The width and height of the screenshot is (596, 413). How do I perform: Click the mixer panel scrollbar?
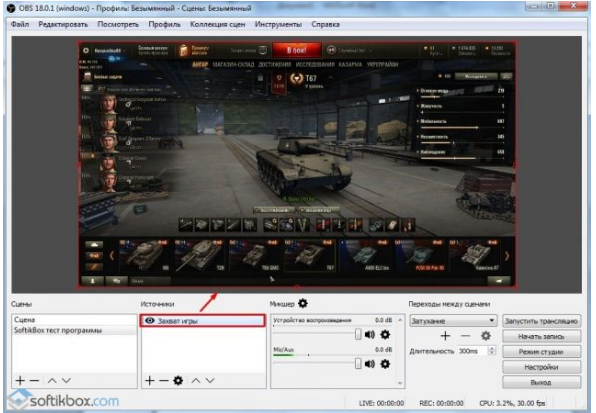(400, 351)
